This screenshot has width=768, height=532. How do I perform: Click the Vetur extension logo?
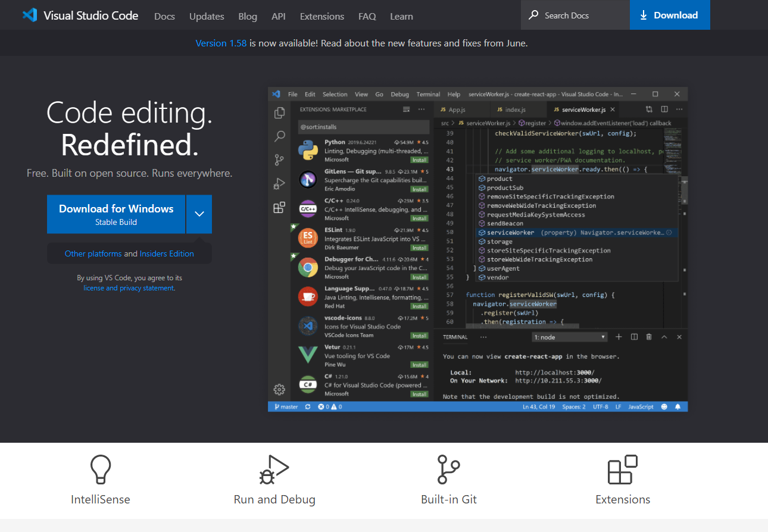coord(308,355)
